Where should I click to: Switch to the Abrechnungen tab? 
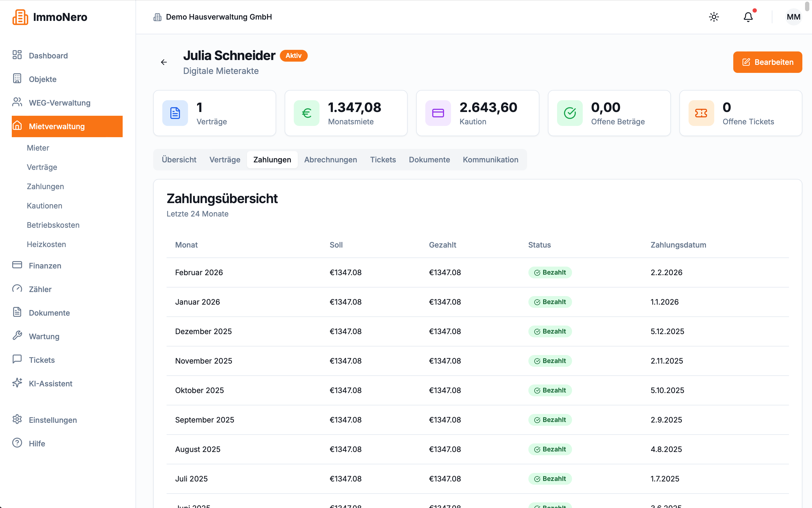[330, 160]
